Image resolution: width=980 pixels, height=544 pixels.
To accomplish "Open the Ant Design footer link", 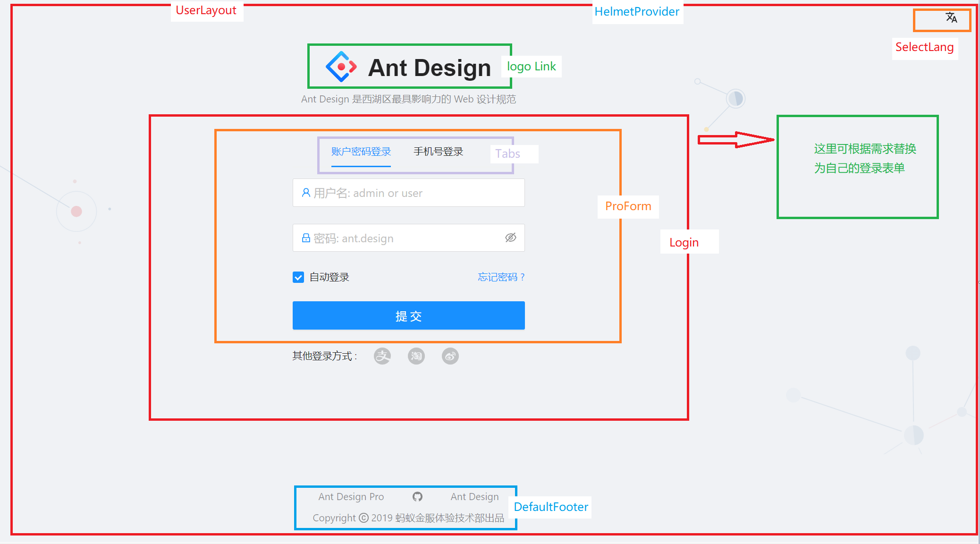I will tap(475, 497).
